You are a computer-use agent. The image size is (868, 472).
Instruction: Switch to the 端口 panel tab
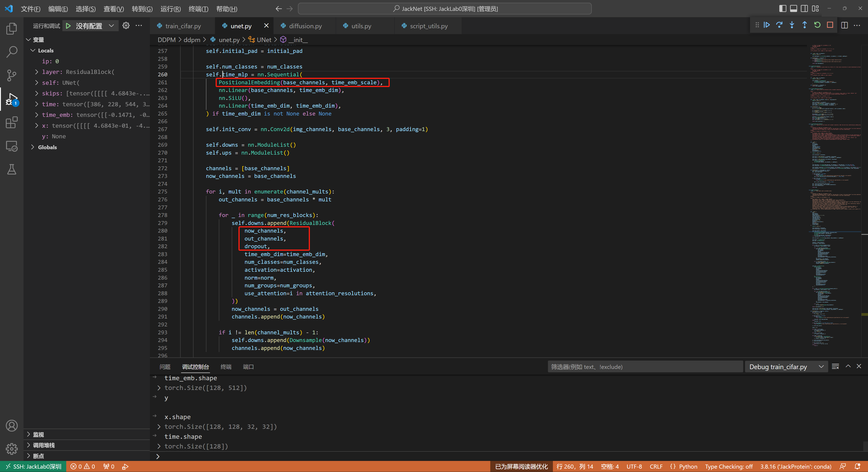248,367
